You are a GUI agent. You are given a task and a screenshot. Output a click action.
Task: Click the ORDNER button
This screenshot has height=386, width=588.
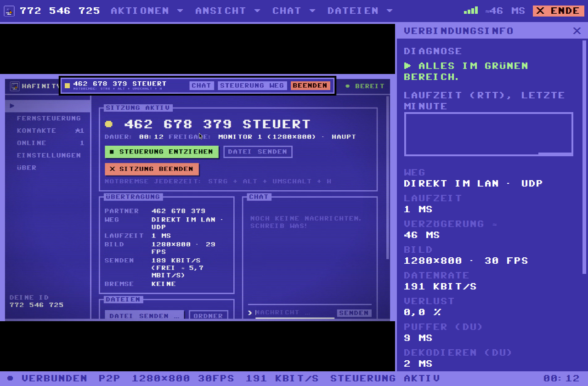(208, 316)
